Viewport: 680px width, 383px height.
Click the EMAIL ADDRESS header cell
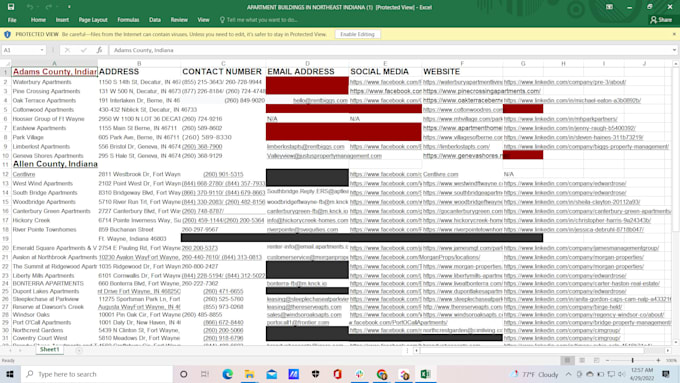click(x=307, y=72)
